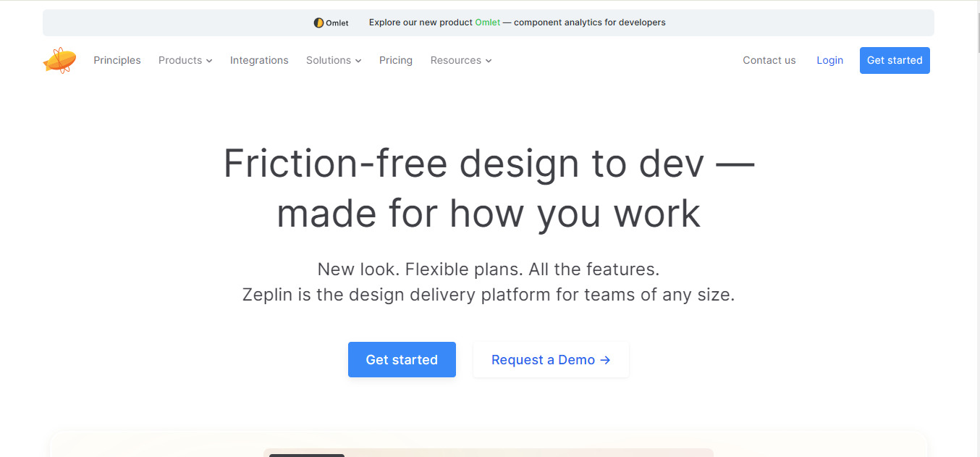980x457 pixels.
Task: Click the 'Friction-free design to dev' headline
Action: 489,188
